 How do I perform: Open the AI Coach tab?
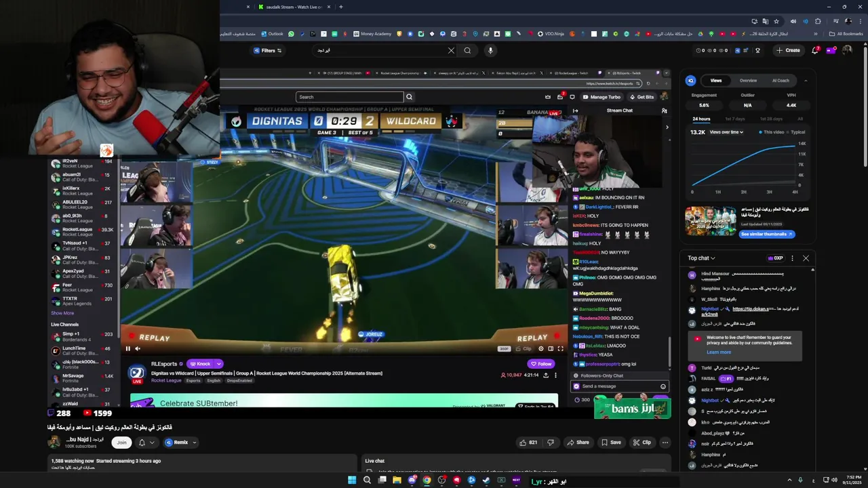click(781, 81)
